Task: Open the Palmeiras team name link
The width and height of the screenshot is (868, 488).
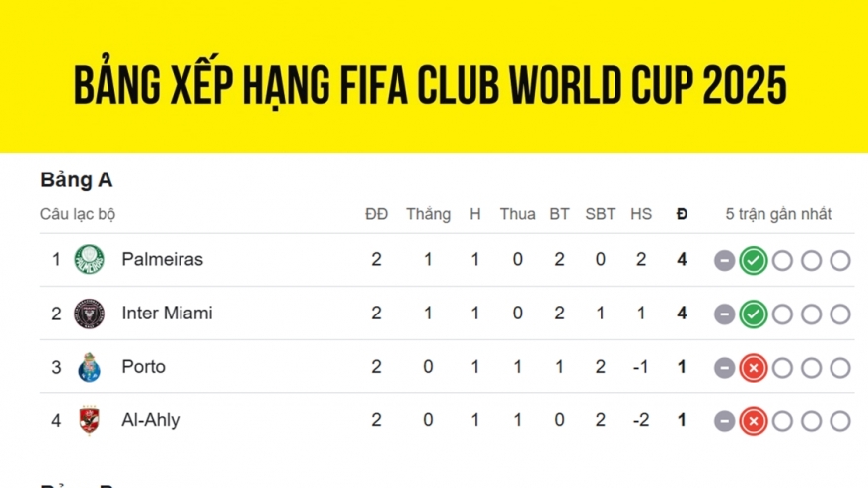Action: click(162, 260)
